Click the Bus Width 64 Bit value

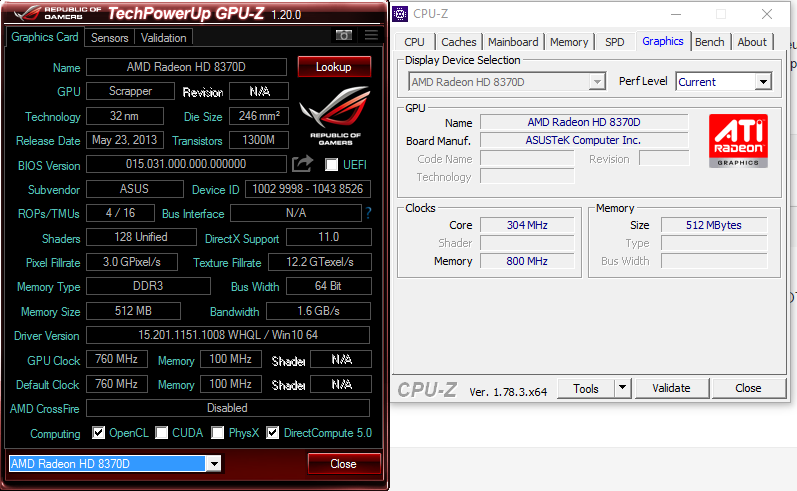(x=328, y=286)
